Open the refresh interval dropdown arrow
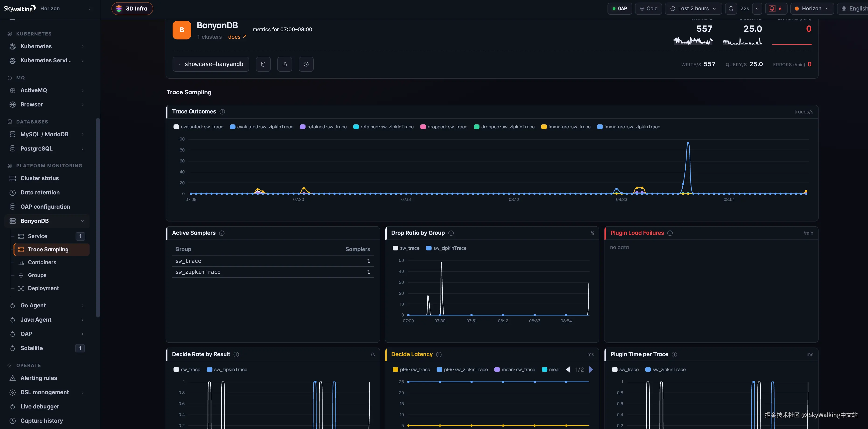 [x=757, y=8]
